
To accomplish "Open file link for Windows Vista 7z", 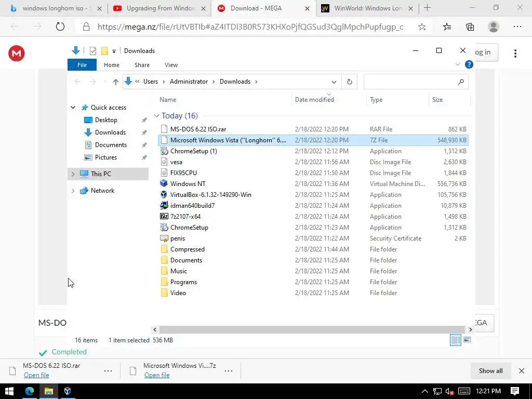I will point(157,375).
